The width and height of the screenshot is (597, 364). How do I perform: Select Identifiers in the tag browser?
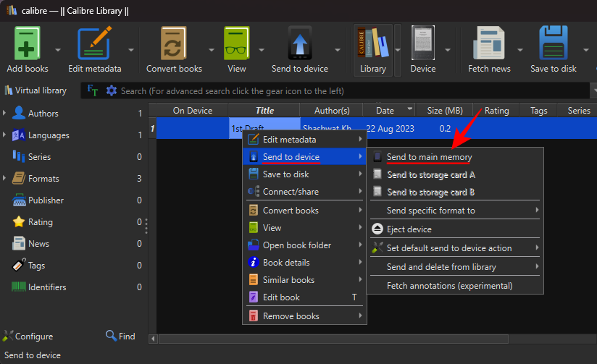[47, 287]
